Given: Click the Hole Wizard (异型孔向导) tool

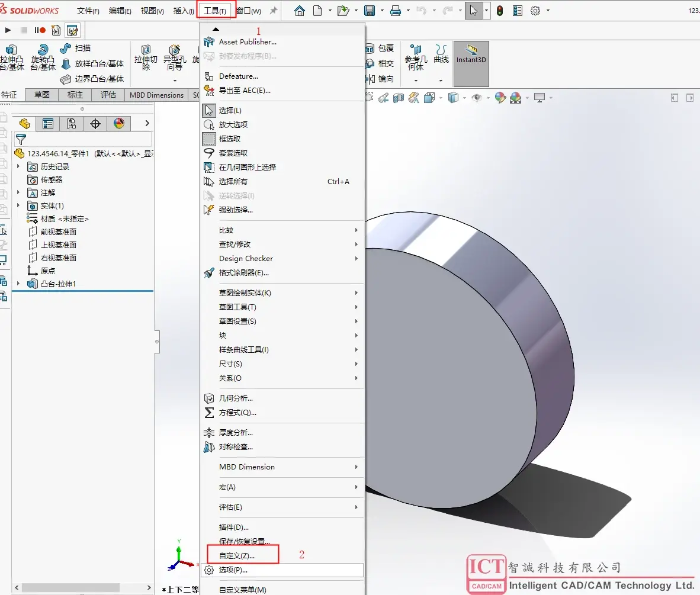Looking at the screenshot, I should pyautogui.click(x=175, y=57).
